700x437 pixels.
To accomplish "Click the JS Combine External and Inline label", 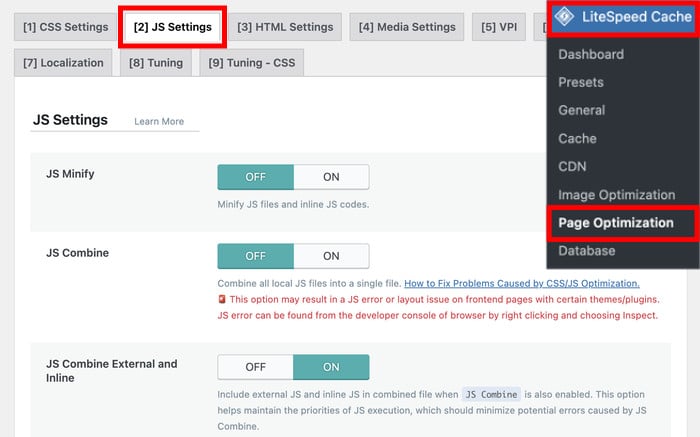I will point(112,370).
